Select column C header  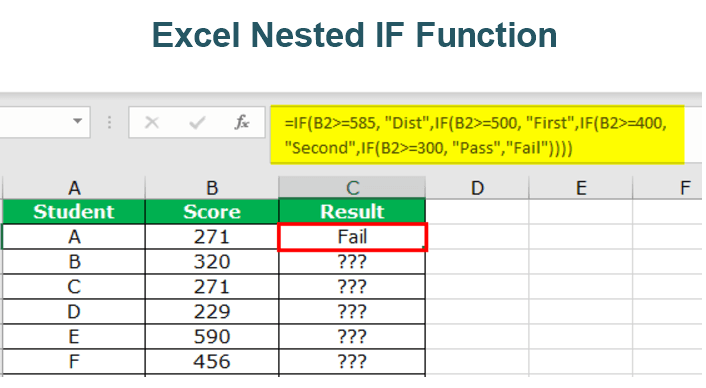pyautogui.click(x=352, y=188)
